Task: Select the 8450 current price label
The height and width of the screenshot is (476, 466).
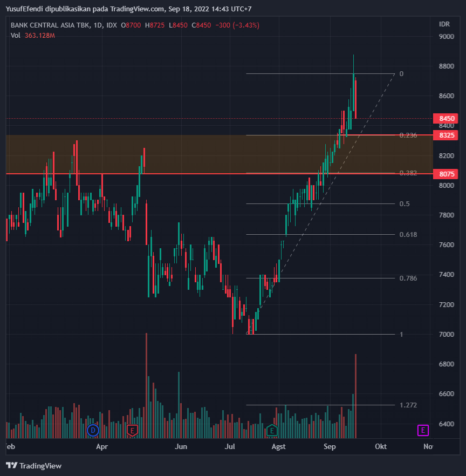Action: tap(446, 118)
